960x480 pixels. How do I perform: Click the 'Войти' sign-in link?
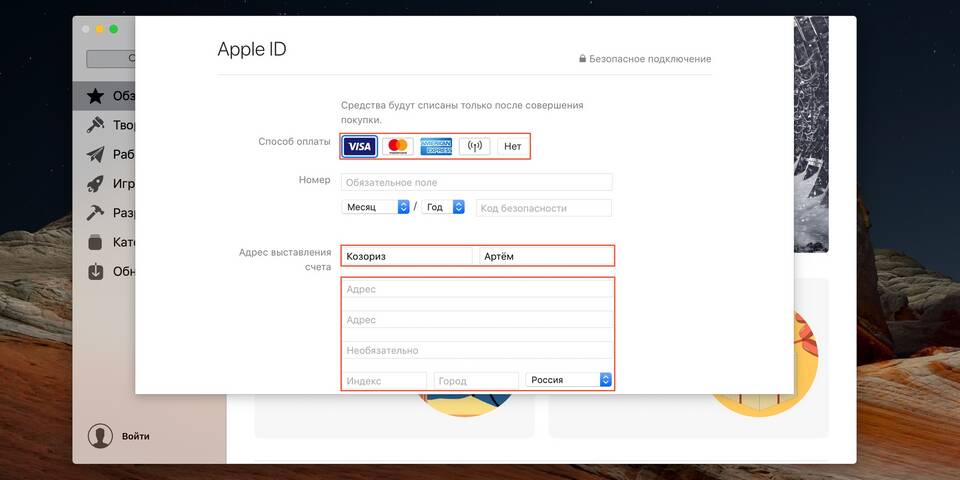pyautogui.click(x=135, y=437)
